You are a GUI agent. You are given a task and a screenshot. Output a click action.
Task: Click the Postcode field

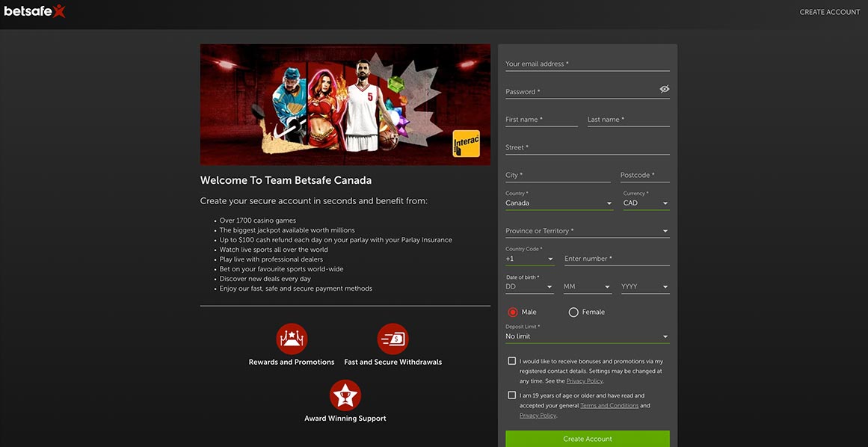[645, 176]
